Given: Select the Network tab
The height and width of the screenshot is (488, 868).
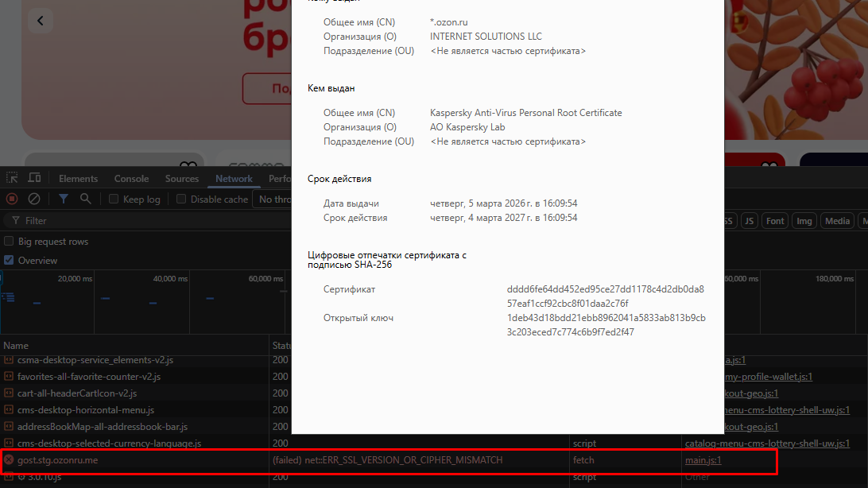Looking at the screenshot, I should [x=234, y=179].
